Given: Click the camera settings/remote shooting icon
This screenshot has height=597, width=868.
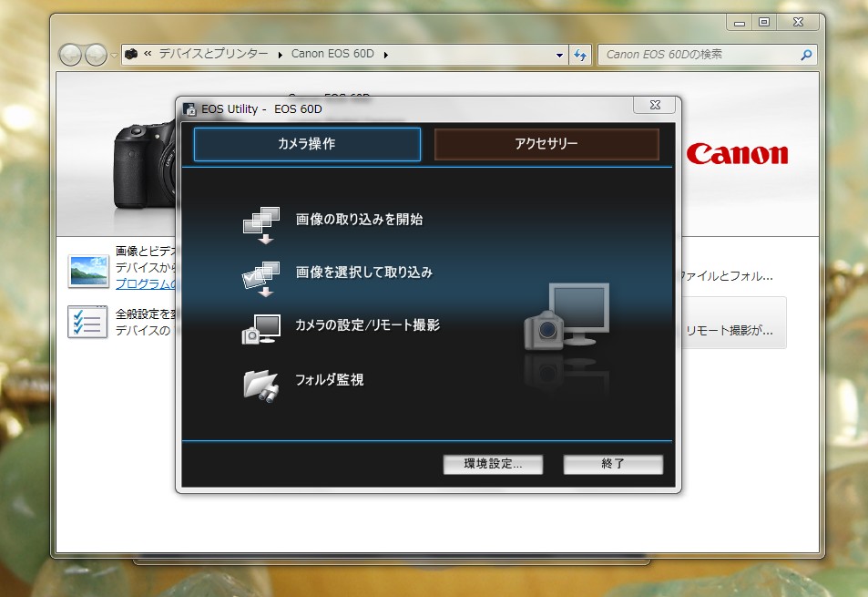Looking at the screenshot, I should (260, 329).
